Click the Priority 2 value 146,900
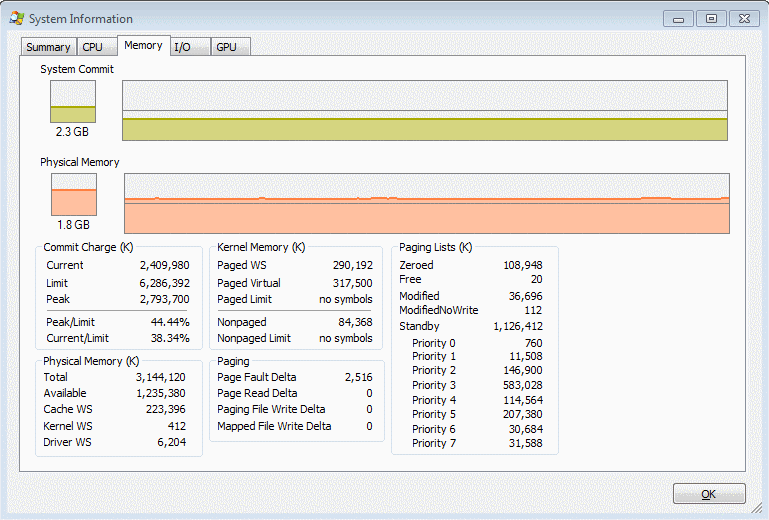 click(523, 370)
